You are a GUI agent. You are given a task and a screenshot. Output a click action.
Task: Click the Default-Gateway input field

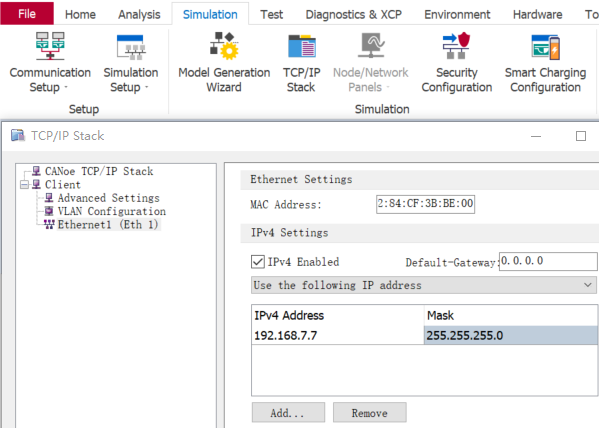pyautogui.click(x=548, y=261)
